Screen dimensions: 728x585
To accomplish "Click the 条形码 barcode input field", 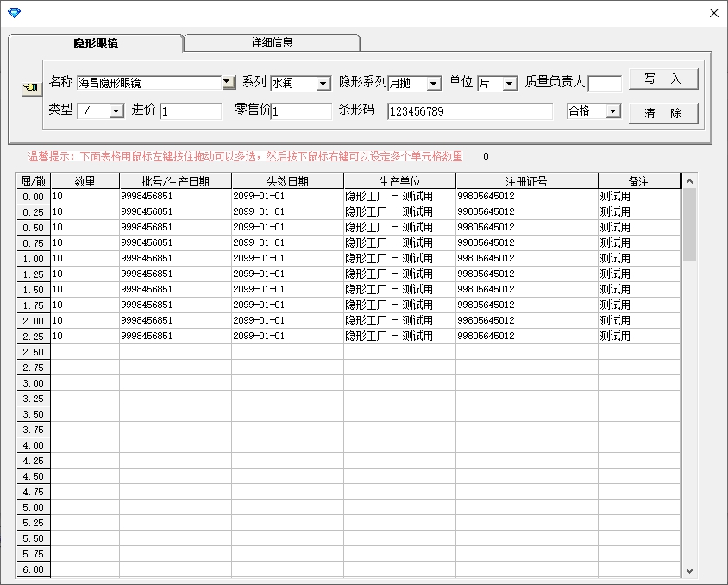I will (469, 111).
